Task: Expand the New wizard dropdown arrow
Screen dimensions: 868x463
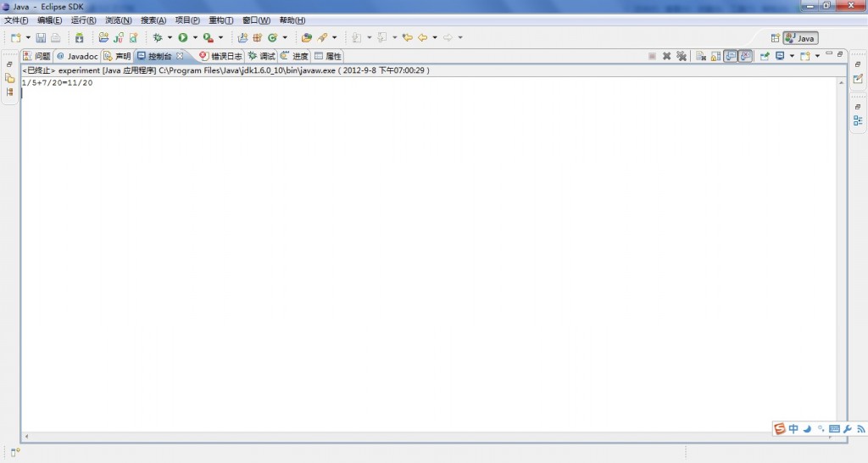Action: 28,37
